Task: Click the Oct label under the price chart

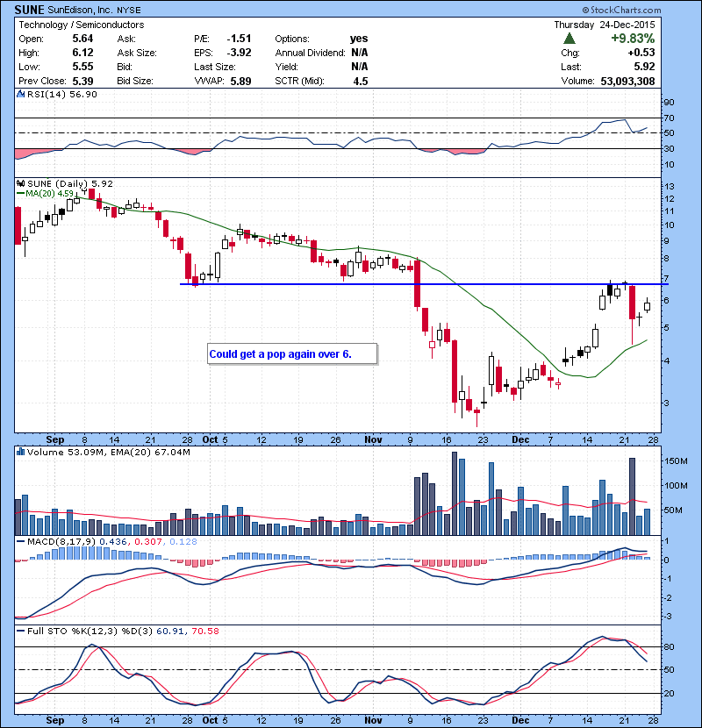Action: [x=210, y=439]
